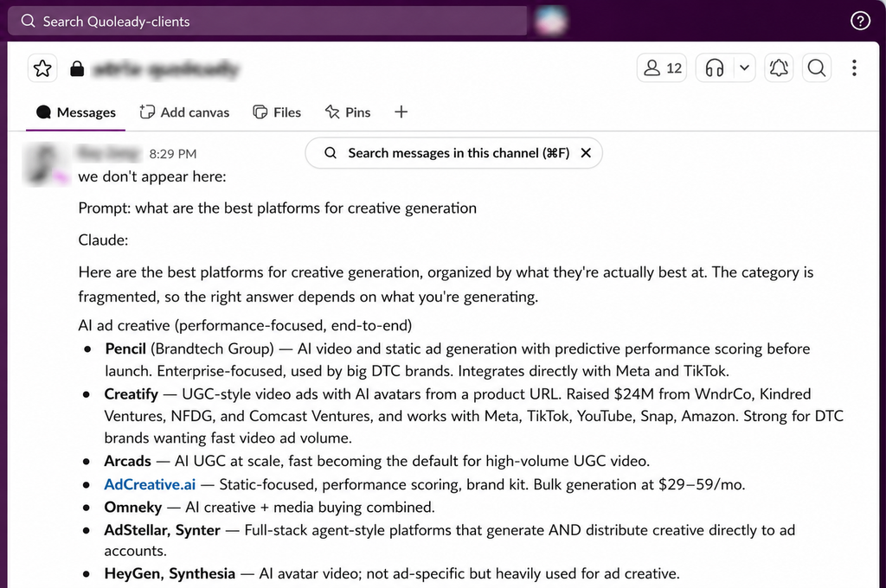This screenshot has height=588, width=886.
Task: Open the Files tab
Action: click(x=277, y=112)
